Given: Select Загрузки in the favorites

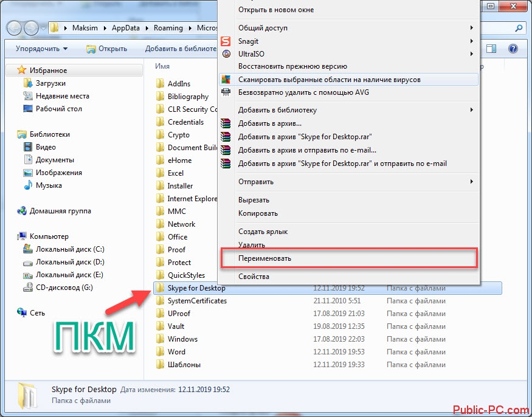Looking at the screenshot, I should click(x=50, y=83).
